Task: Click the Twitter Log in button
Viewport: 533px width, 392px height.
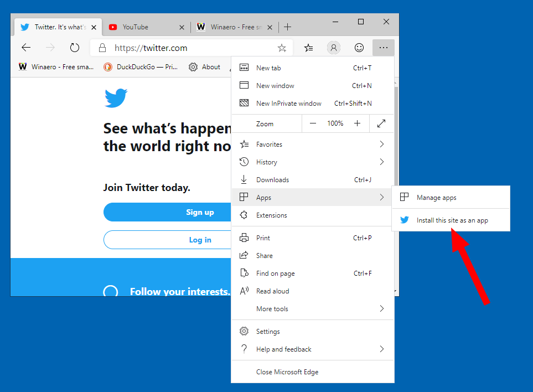Action: [167, 240]
